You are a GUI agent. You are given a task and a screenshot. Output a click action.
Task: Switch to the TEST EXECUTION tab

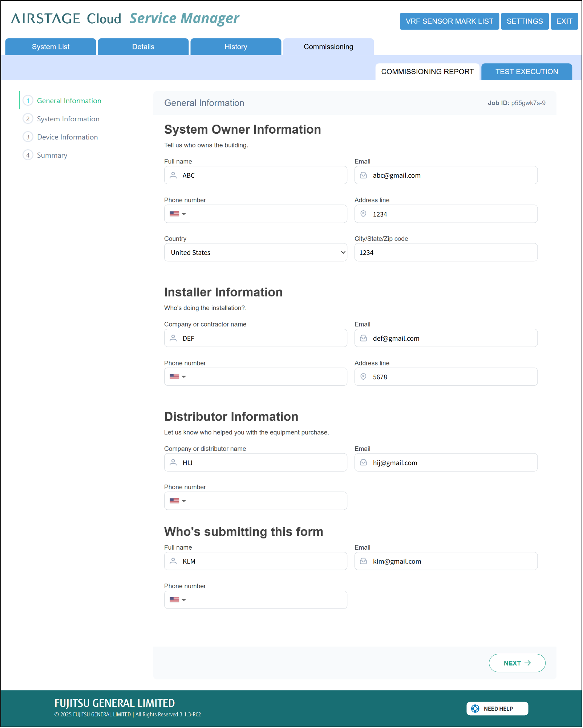click(526, 72)
